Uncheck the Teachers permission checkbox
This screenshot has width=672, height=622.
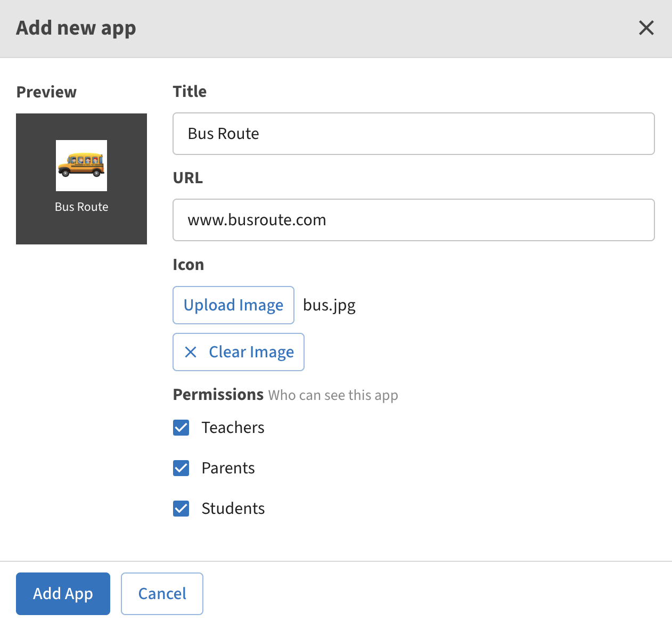181,428
